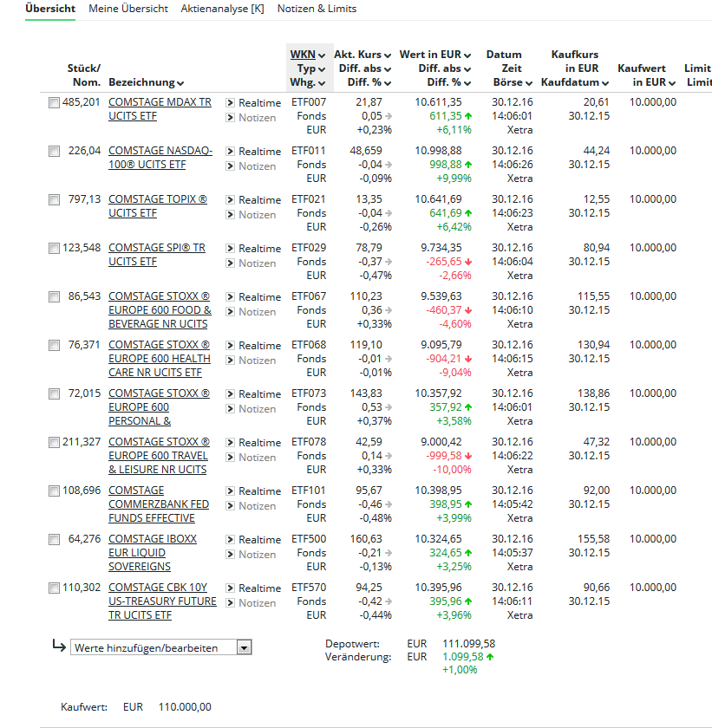Sort by Kaufwert in EUR header

pos(654,82)
